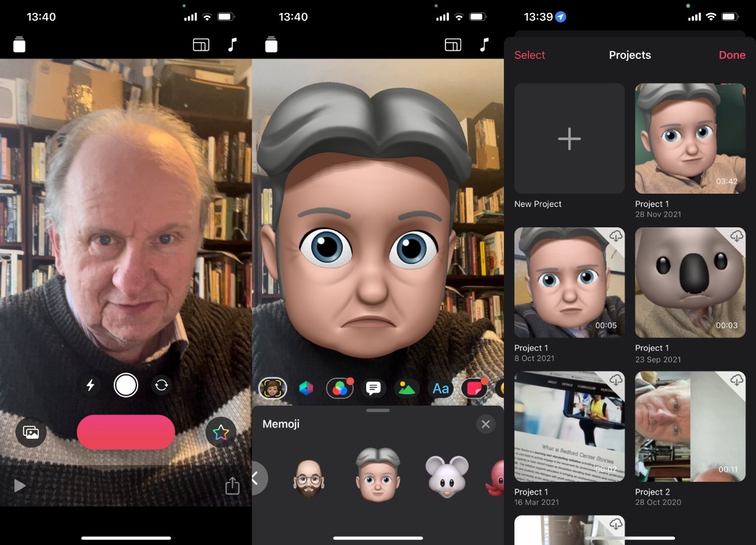Viewport: 756px width, 545px height.
Task: Tap the "Memoji" panel heading
Action: 282,424
